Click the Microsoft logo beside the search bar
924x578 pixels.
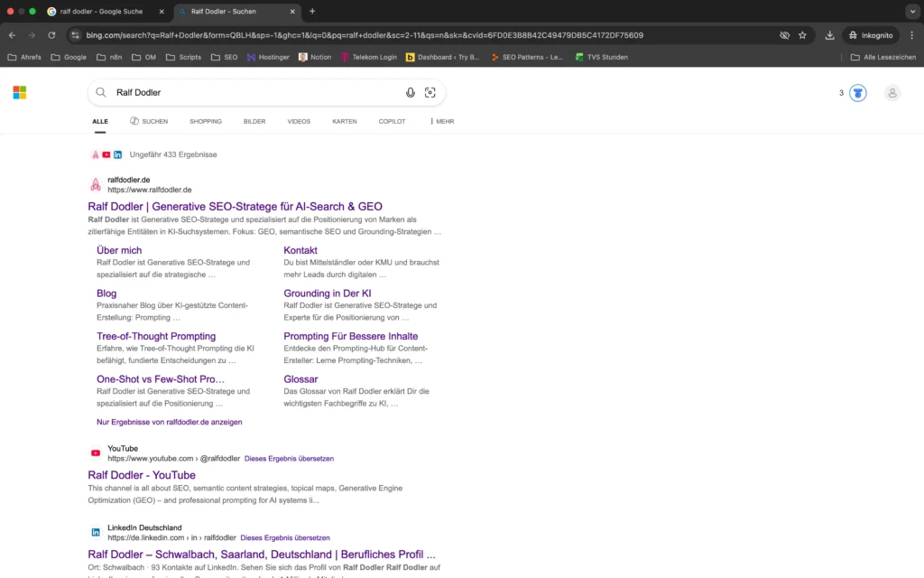tap(19, 92)
